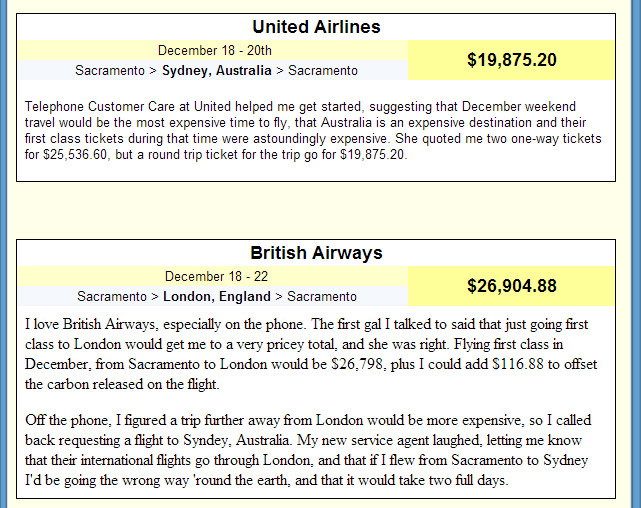The width and height of the screenshot is (641, 508).
Task: Click the December 18 - 22 travel dates
Action: [214, 277]
